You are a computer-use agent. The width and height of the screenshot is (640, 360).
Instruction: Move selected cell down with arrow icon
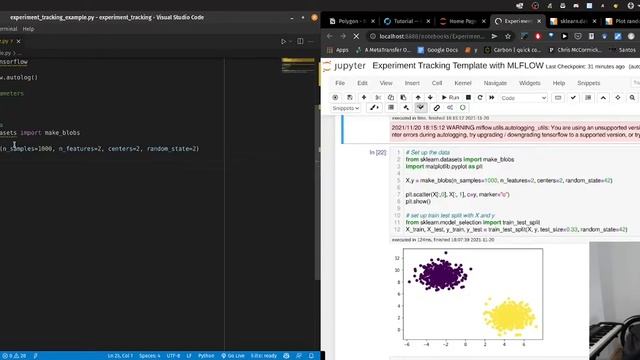point(430,98)
